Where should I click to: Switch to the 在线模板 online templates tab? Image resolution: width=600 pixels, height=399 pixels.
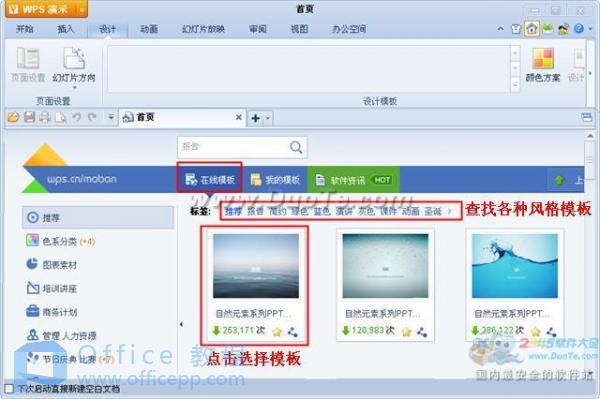[x=209, y=179]
